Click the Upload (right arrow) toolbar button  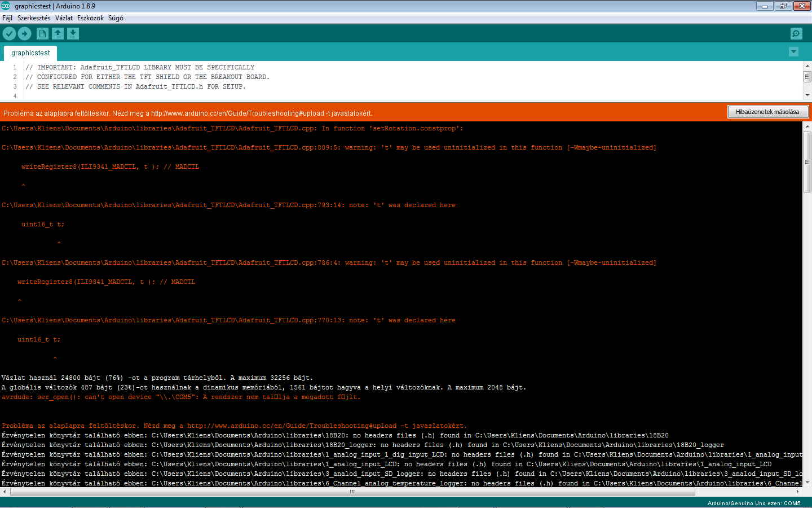point(24,34)
